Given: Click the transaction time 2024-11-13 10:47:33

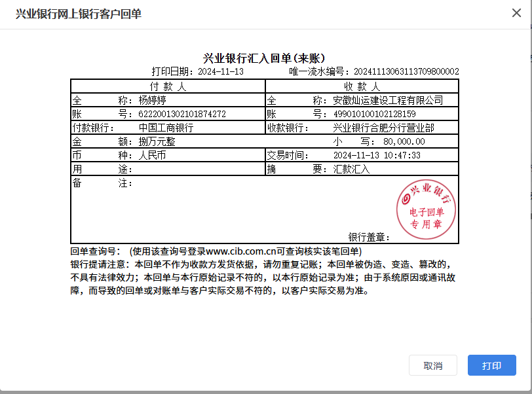Looking at the screenshot, I should pyautogui.click(x=377, y=156).
